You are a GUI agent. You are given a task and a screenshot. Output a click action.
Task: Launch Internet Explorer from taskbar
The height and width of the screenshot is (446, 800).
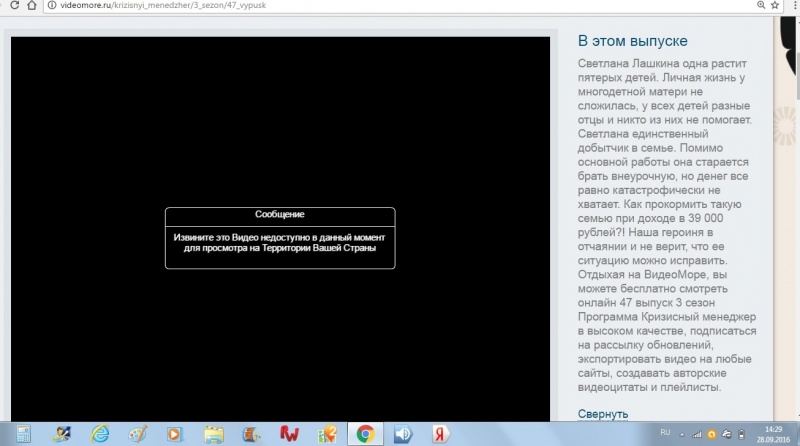pyautogui.click(x=100, y=434)
